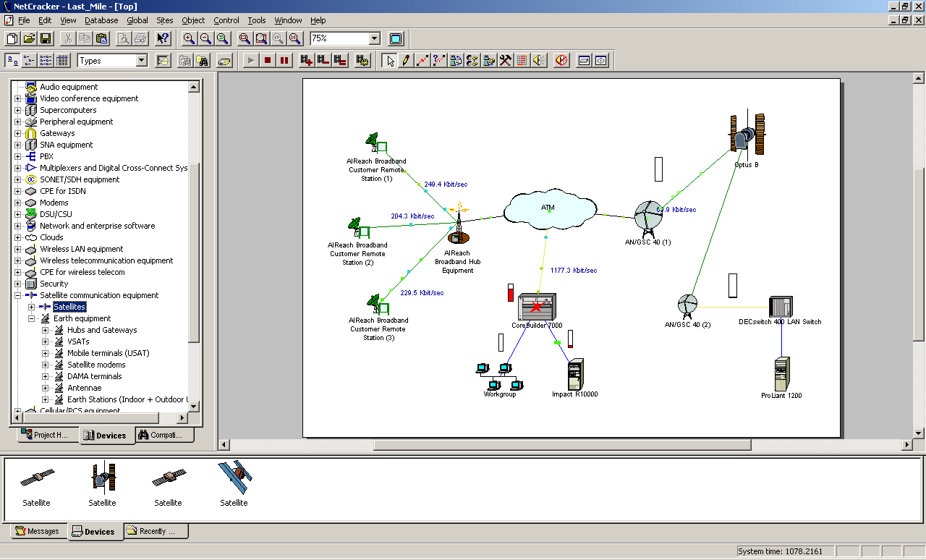Stop the simulation with the red square button
Image resolution: width=926 pixels, height=560 pixels.
pyautogui.click(x=268, y=61)
